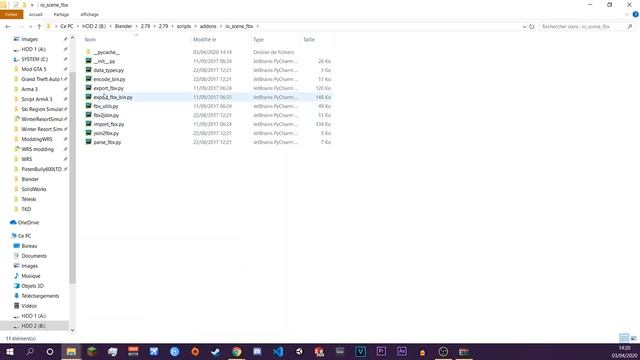
Task: Expand chevron after Ce PC in breadcrumb
Action: (78, 27)
